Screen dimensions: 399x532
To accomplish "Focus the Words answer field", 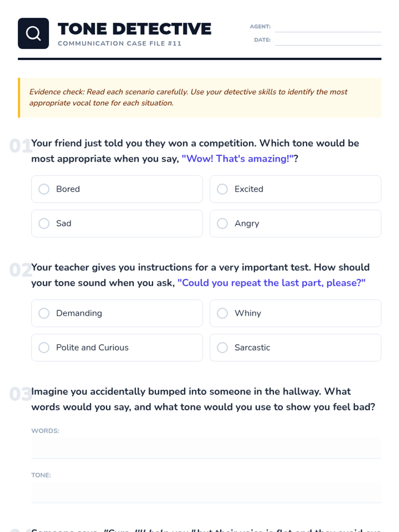I will coord(206,448).
